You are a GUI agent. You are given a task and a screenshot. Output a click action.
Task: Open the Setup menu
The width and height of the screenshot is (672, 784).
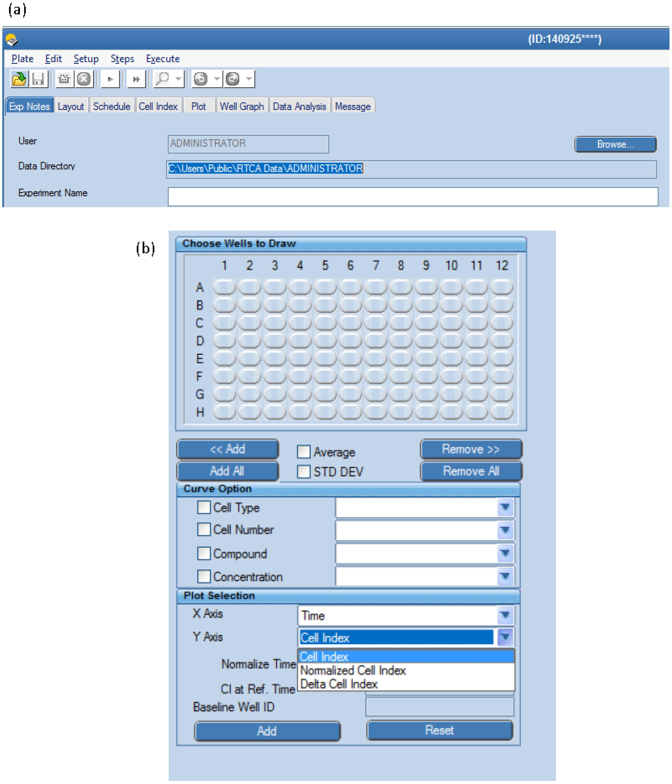[86, 59]
